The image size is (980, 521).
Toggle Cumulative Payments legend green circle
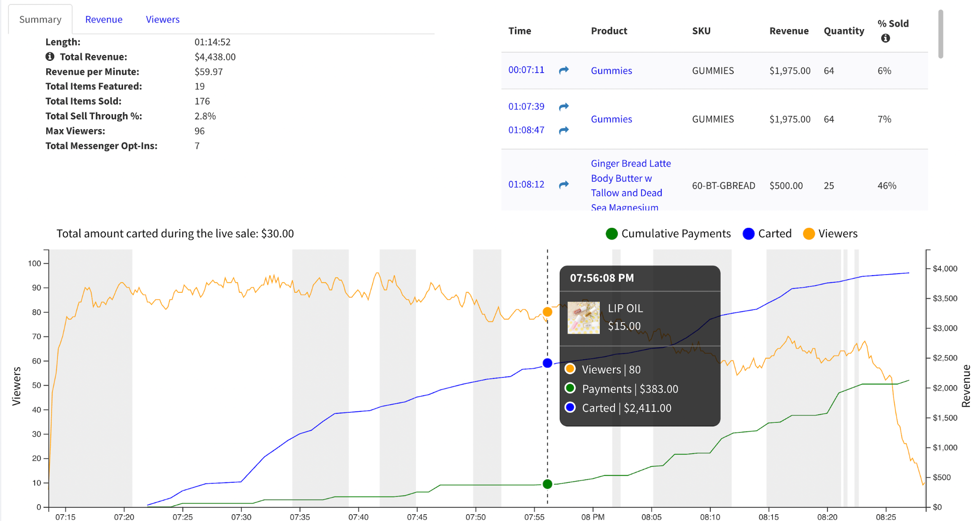click(x=611, y=233)
